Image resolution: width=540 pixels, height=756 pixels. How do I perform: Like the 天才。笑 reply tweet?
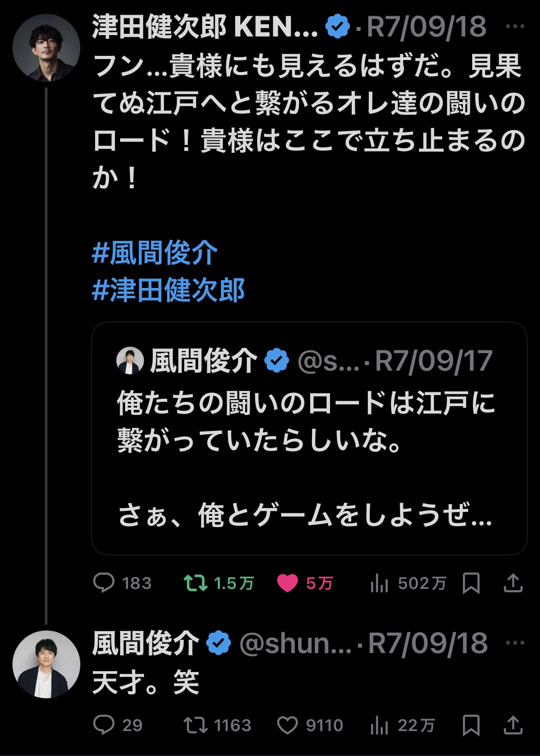(x=287, y=726)
